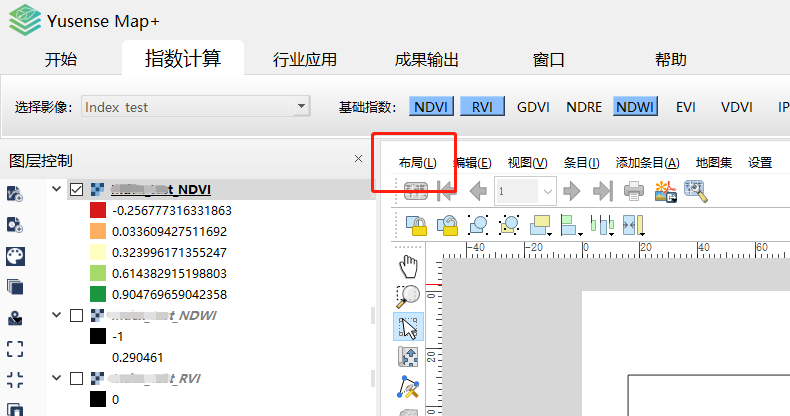790x416 pixels.
Task: Select the Pan layout hand tool
Action: 408,266
